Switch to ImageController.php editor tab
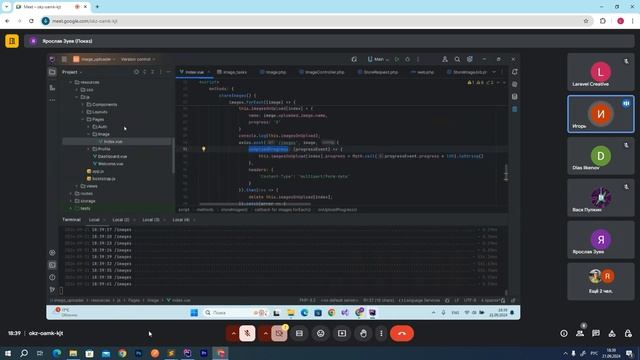Viewport: 640px width, 360px height. (x=322, y=72)
